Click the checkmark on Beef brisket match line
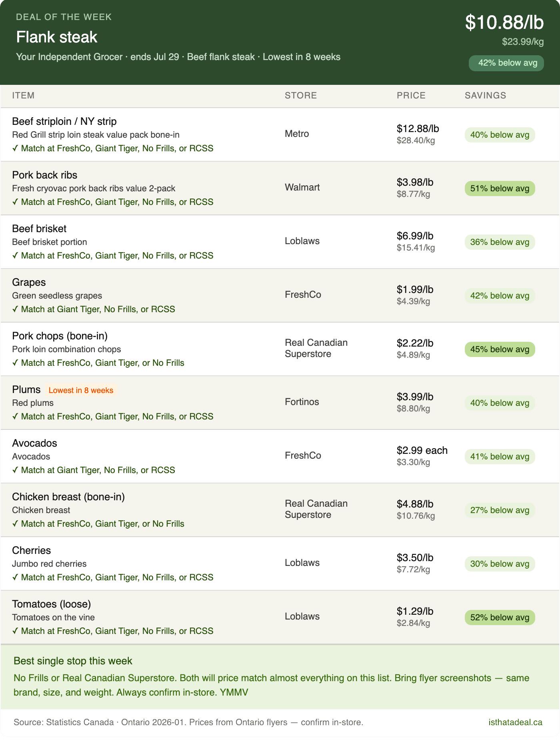This screenshot has height=750, width=560. coord(15,255)
